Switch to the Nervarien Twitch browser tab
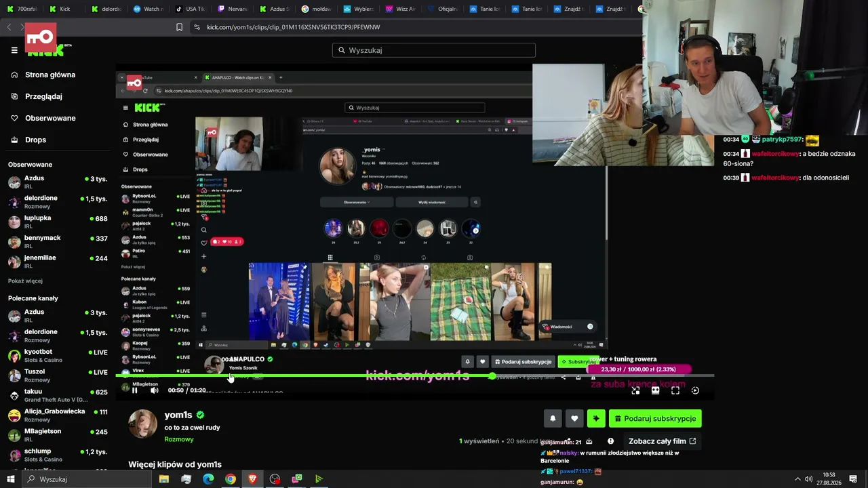This screenshot has width=868, height=488. (x=232, y=9)
